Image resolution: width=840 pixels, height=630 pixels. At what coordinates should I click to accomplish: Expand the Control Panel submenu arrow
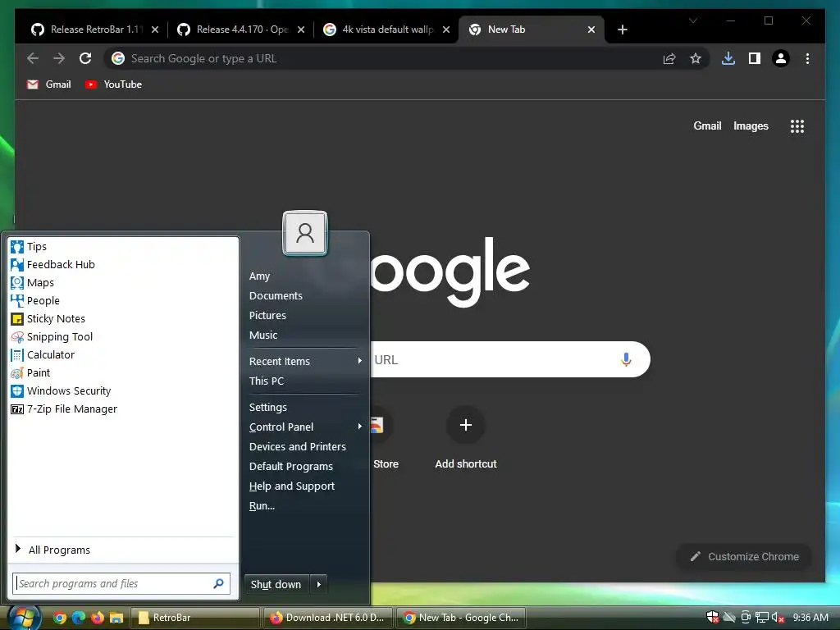359,427
